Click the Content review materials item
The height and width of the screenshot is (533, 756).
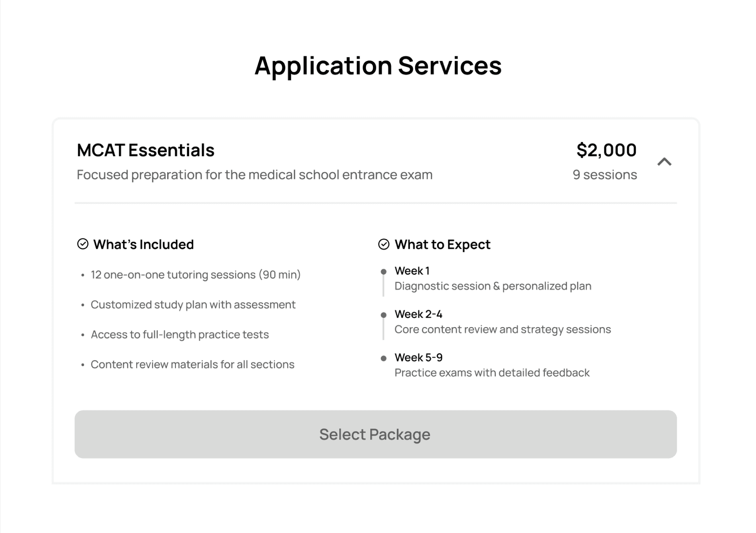point(192,364)
